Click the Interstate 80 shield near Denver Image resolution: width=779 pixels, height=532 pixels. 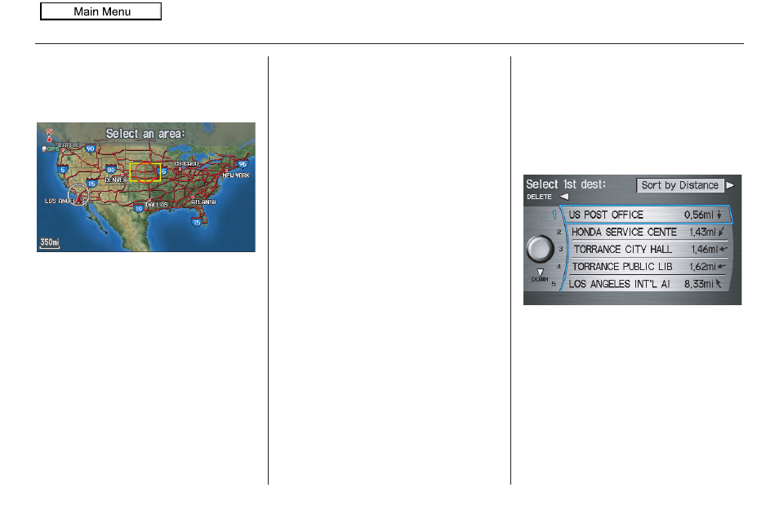coord(111,170)
